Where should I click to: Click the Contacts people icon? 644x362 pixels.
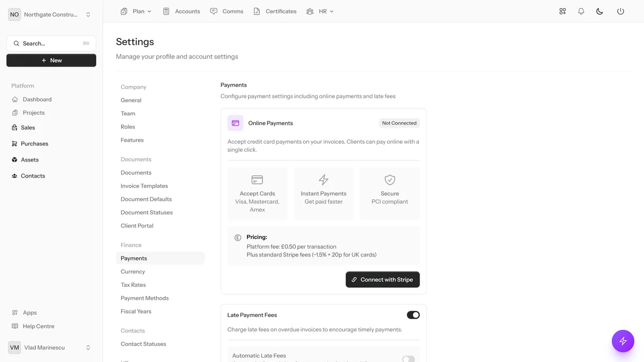(14, 176)
